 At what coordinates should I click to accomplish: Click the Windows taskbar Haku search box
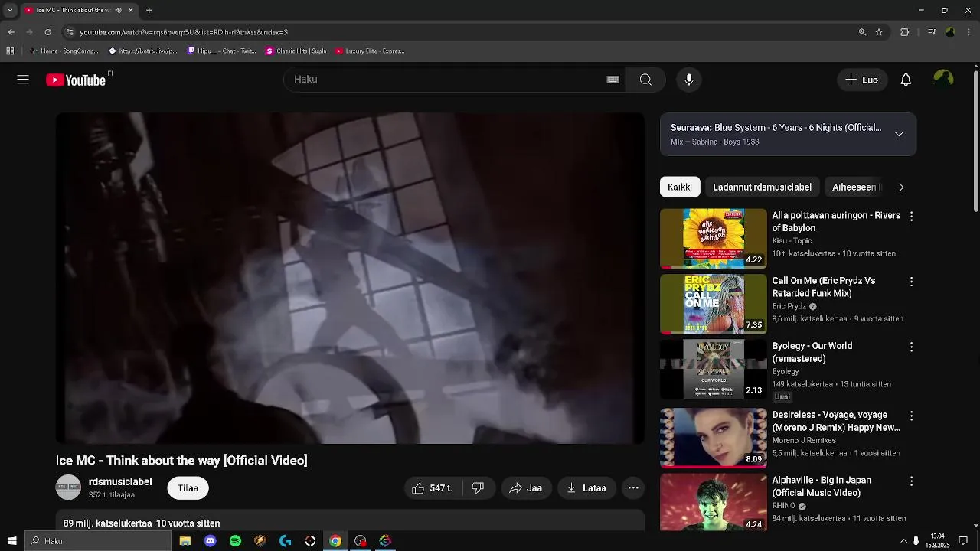[x=97, y=541]
